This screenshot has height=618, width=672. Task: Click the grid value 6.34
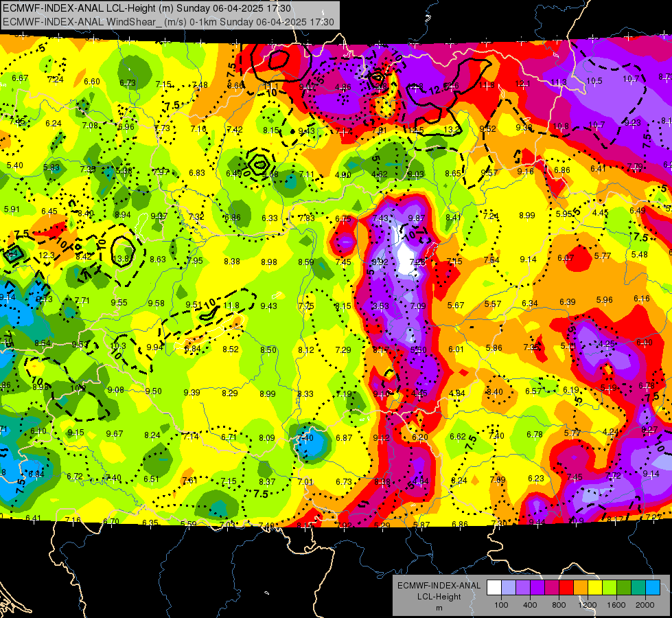click(530, 304)
